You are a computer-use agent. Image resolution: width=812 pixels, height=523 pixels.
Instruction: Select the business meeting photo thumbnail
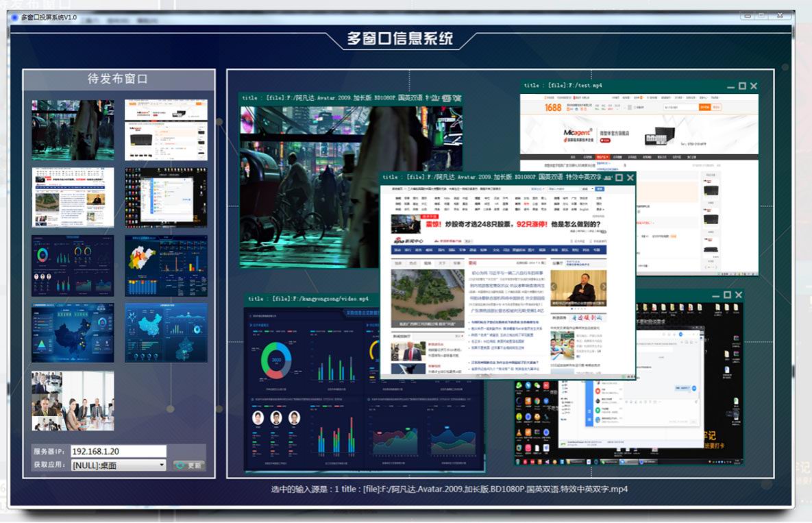click(73, 401)
